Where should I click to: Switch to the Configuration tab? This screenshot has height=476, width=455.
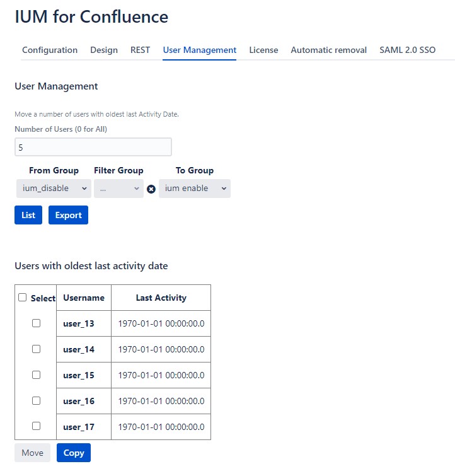(50, 50)
